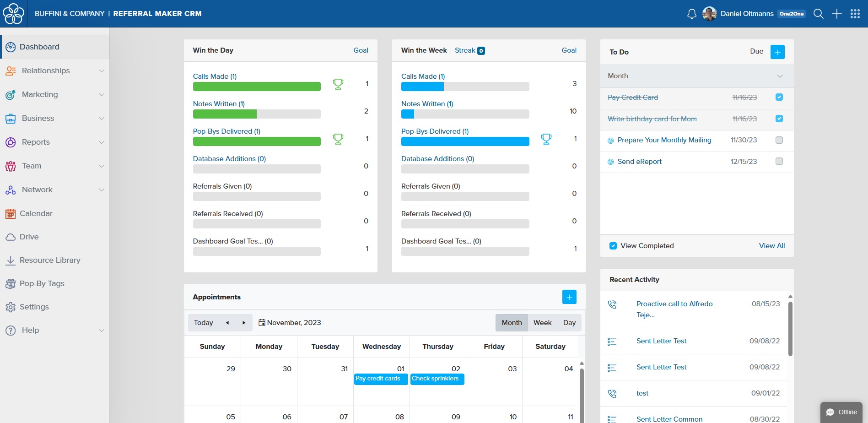Open the notifications bell
Viewport: 868px width, 423px height.
click(x=692, y=14)
